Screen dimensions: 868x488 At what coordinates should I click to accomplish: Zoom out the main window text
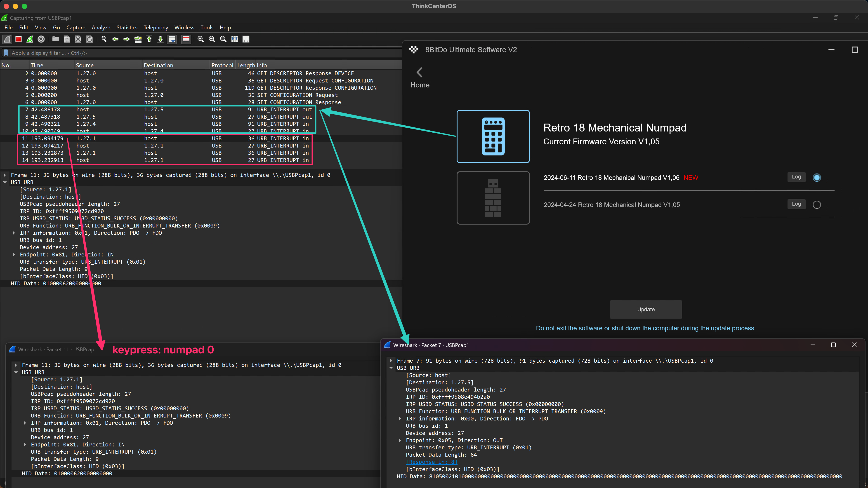tap(212, 39)
